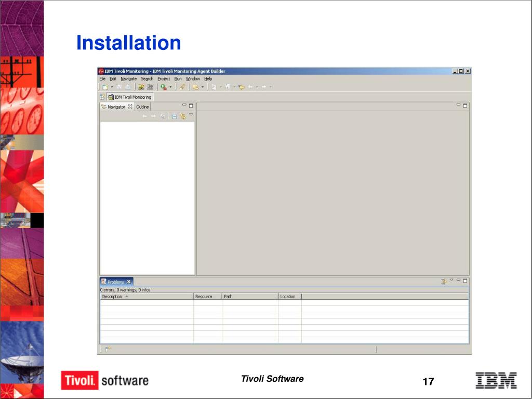
Task: Minimize the editor area
Action: tap(458, 105)
